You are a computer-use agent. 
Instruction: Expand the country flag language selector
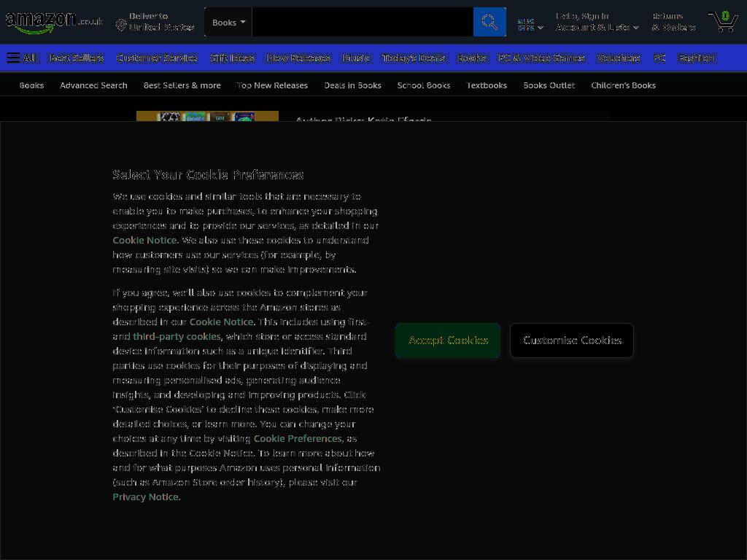pos(530,25)
